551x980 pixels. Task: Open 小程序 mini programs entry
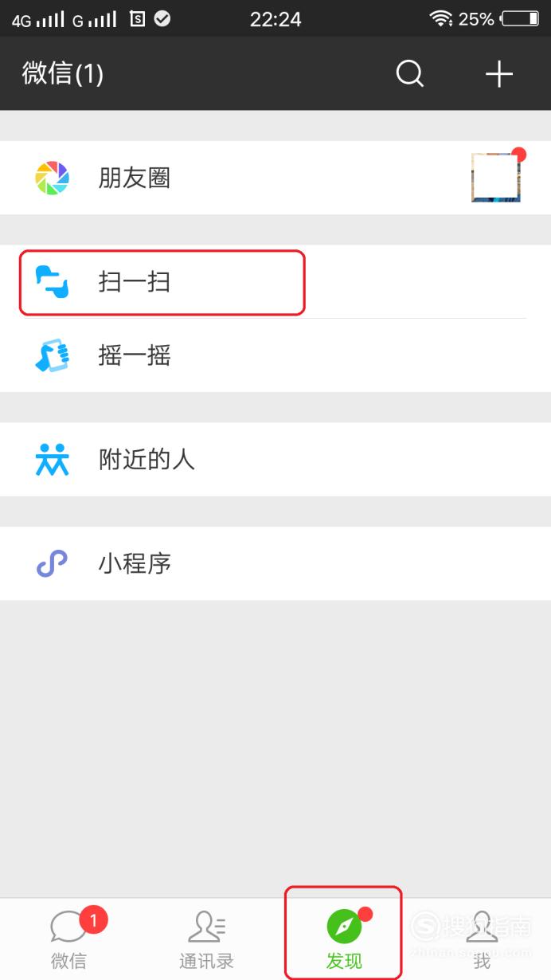(x=275, y=564)
